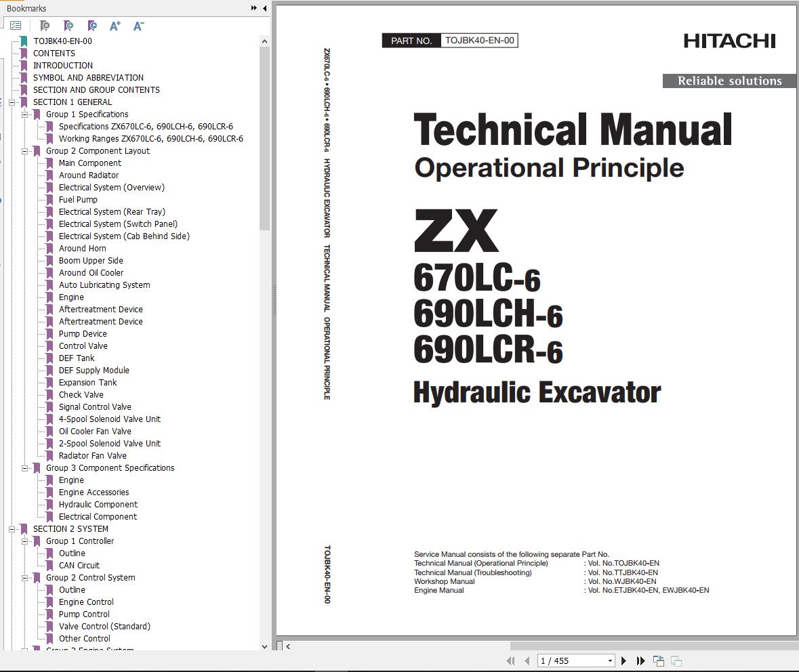Select the Around Horn bookmark
This screenshot has width=799, height=672.
tap(83, 249)
